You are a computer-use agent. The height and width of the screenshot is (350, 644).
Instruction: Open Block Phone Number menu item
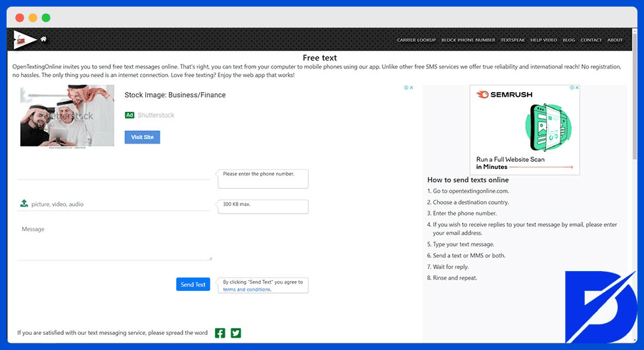pyautogui.click(x=468, y=40)
